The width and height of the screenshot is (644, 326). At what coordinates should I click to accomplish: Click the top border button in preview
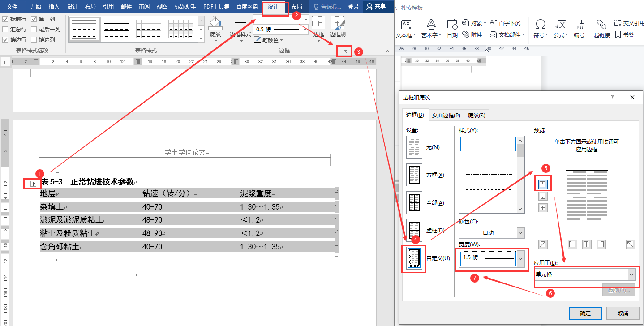[543, 184]
